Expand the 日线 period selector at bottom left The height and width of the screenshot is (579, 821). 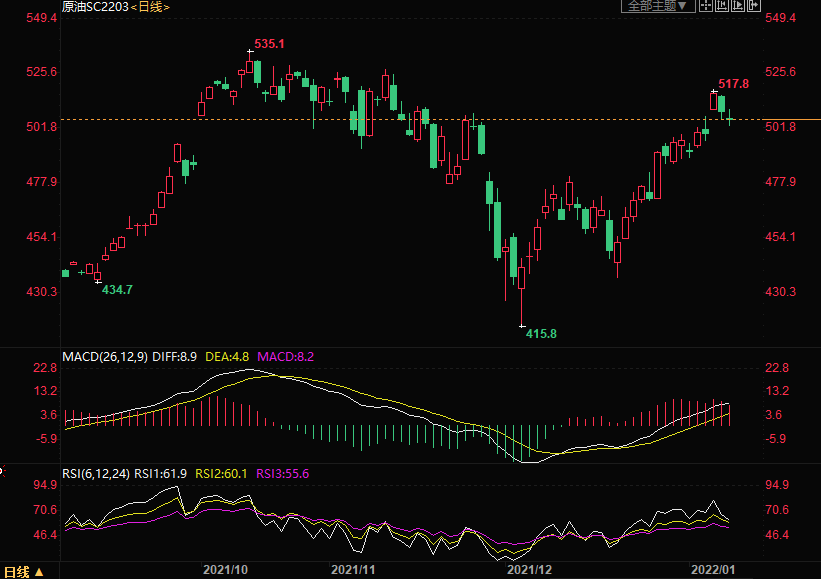[x=23, y=572]
